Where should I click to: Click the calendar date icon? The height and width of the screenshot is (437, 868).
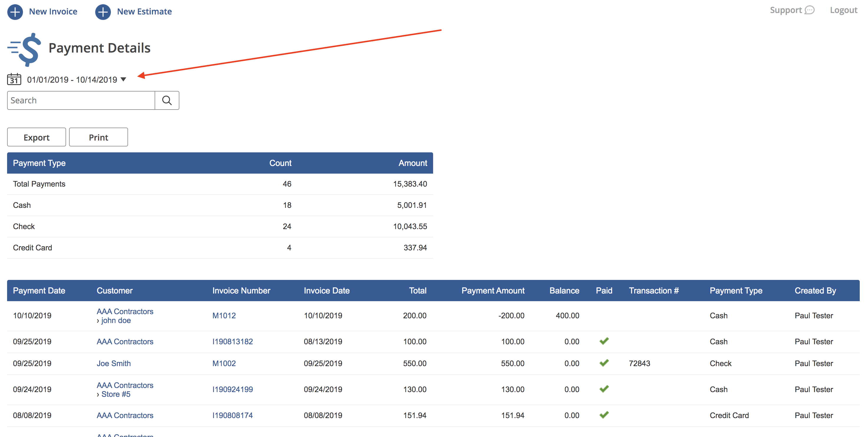tap(14, 79)
